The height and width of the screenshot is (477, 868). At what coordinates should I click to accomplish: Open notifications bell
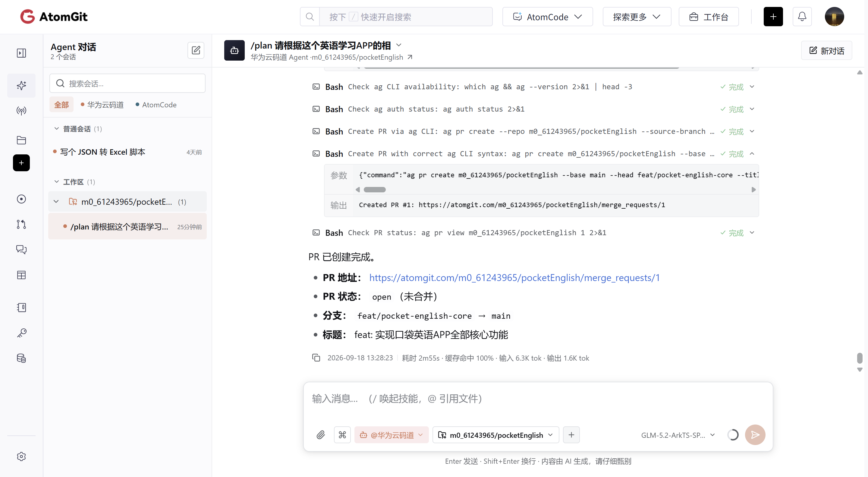click(x=802, y=17)
